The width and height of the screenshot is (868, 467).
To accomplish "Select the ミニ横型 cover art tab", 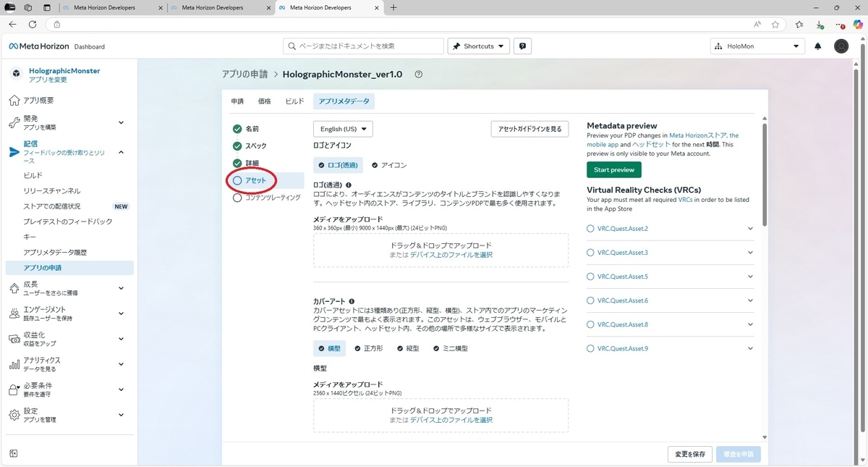I will point(450,348).
